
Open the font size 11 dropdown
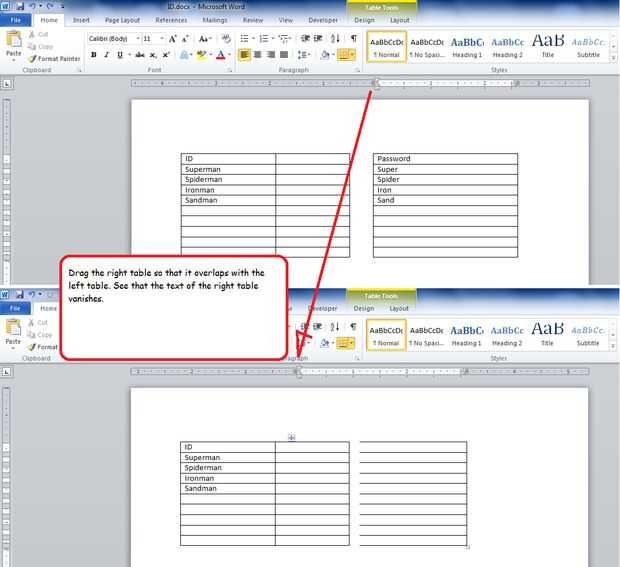162,38
